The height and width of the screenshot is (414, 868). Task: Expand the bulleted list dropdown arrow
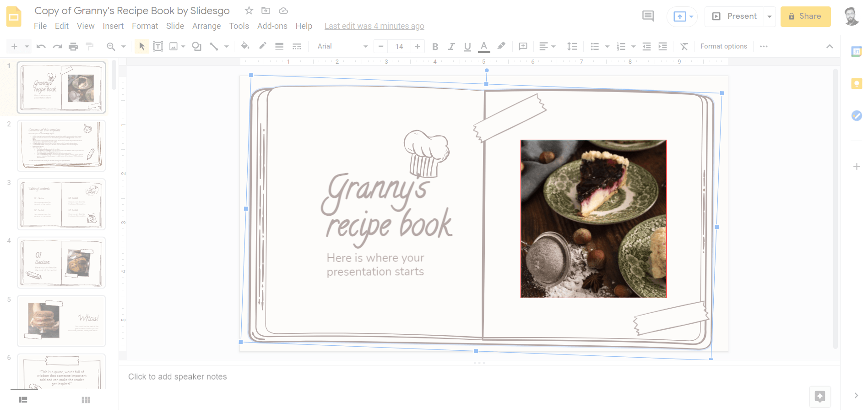[x=608, y=46]
